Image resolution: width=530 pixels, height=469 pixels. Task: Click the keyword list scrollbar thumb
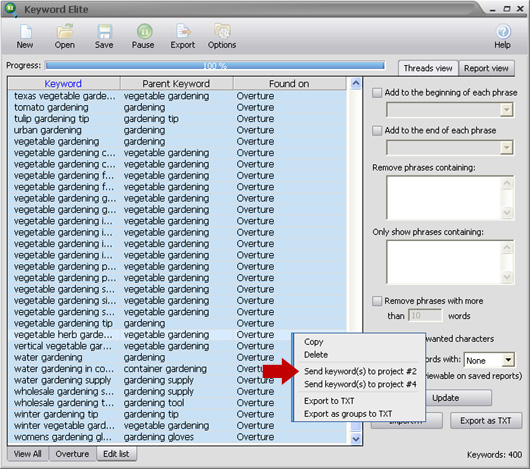(x=356, y=426)
